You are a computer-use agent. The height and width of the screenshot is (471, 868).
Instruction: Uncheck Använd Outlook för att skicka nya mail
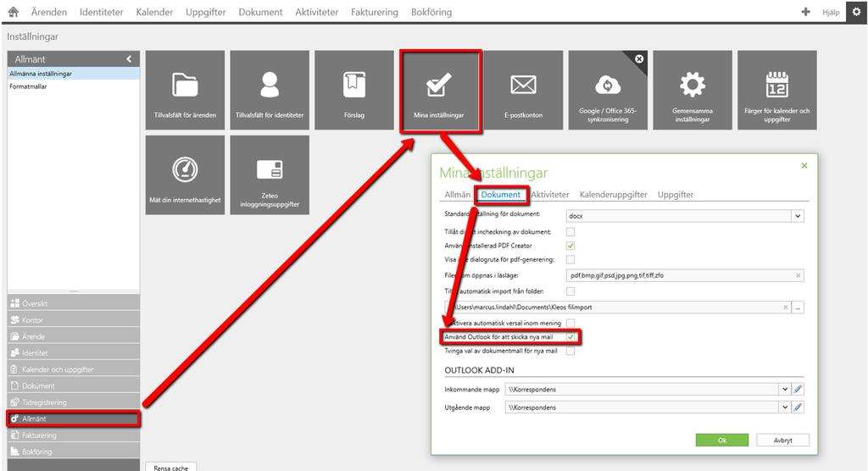(570, 336)
